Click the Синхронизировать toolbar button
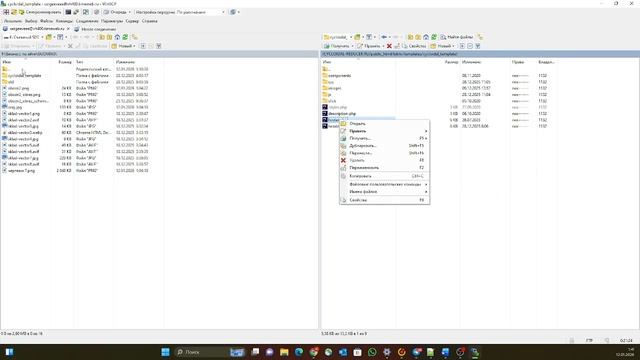Image resolution: width=640 pixels, height=360 pixels. click(40, 12)
